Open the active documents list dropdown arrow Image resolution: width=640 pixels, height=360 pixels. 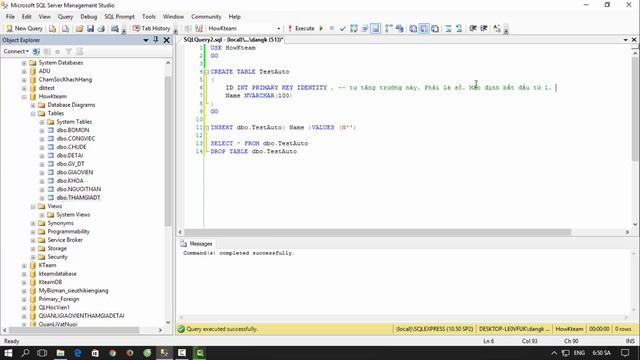[625, 40]
